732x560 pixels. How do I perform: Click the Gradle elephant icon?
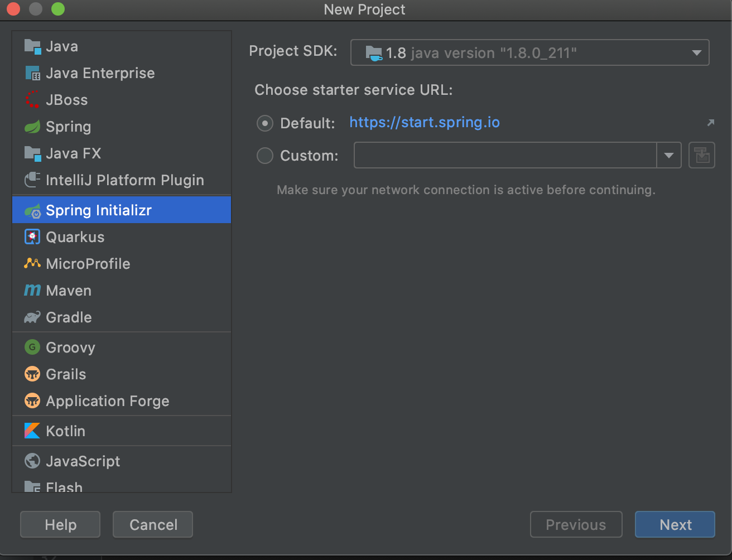coord(32,317)
